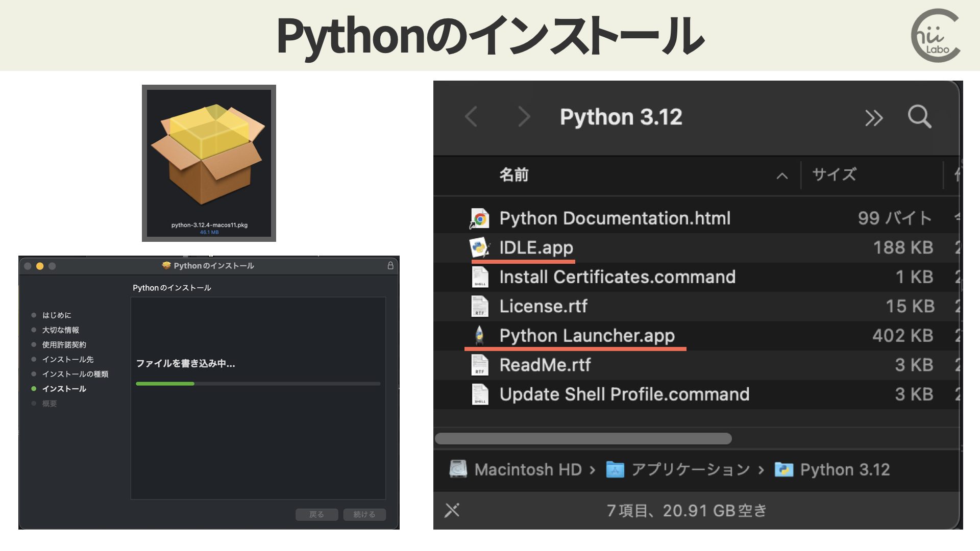
Task: Toggle sort order on 名前 column chevron
Action: click(x=782, y=176)
